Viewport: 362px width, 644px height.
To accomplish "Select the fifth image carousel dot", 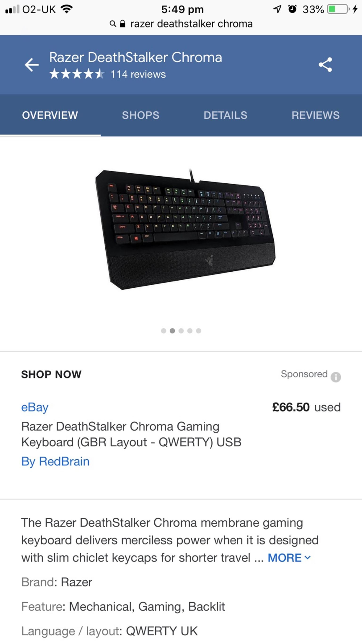I will click(199, 331).
